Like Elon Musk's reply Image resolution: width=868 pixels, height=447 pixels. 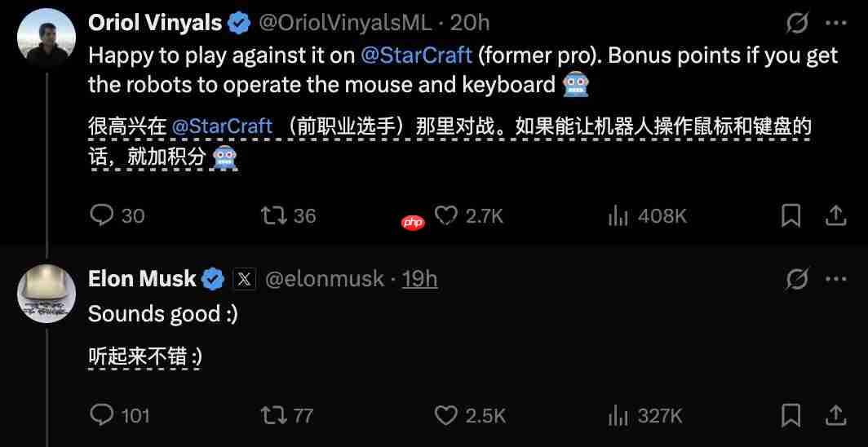tap(445, 415)
